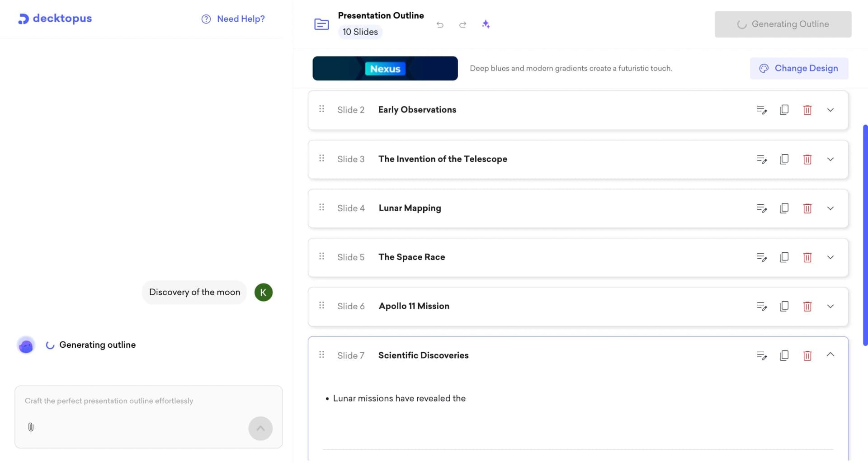
Task: Click the drag handle for Slide 4
Action: (x=321, y=207)
